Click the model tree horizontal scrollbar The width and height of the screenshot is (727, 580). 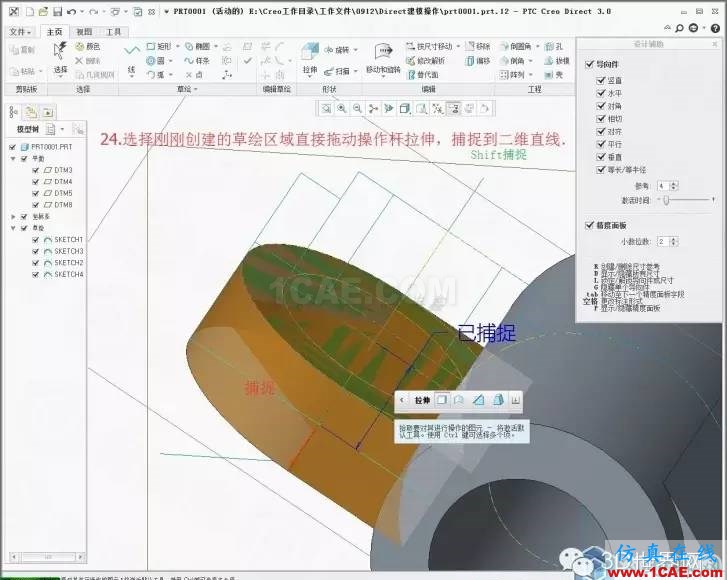pyautogui.click(x=47, y=556)
